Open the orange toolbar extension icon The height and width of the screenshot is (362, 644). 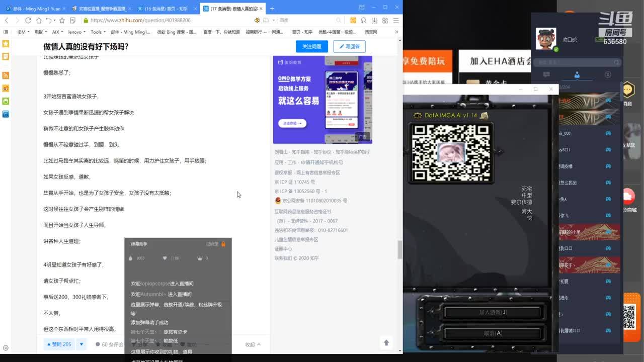coord(353,21)
